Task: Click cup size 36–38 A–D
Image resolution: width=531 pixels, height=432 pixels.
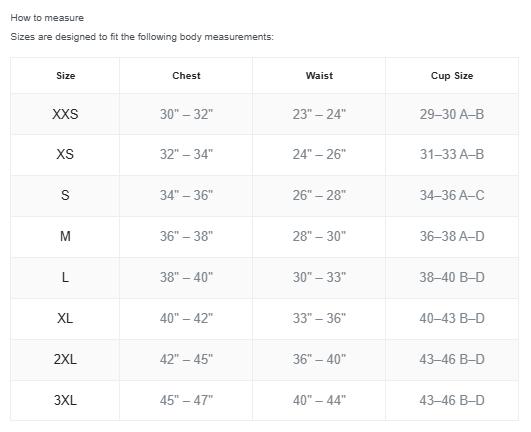Action: pyautogui.click(x=452, y=236)
